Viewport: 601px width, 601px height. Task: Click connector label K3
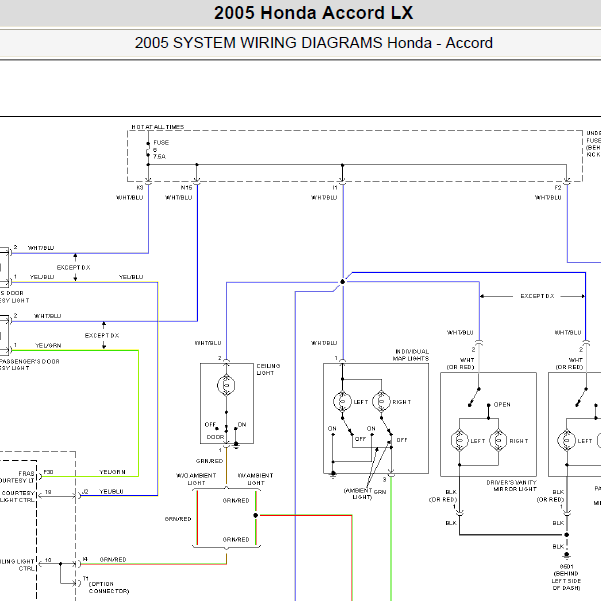point(140,187)
